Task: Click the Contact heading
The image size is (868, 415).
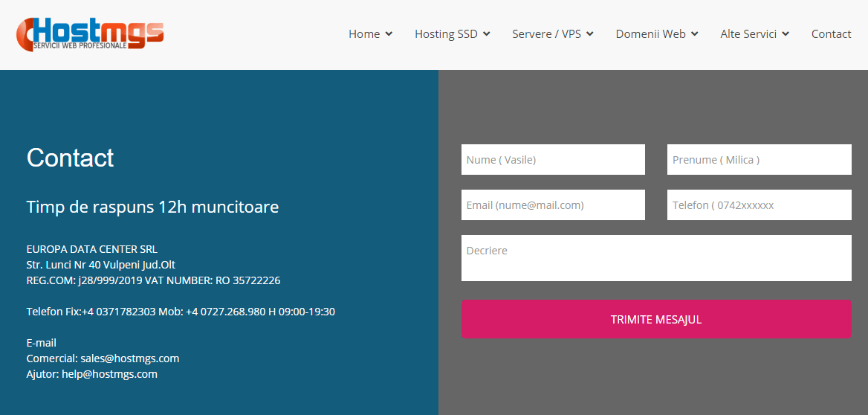Action: pos(71,158)
